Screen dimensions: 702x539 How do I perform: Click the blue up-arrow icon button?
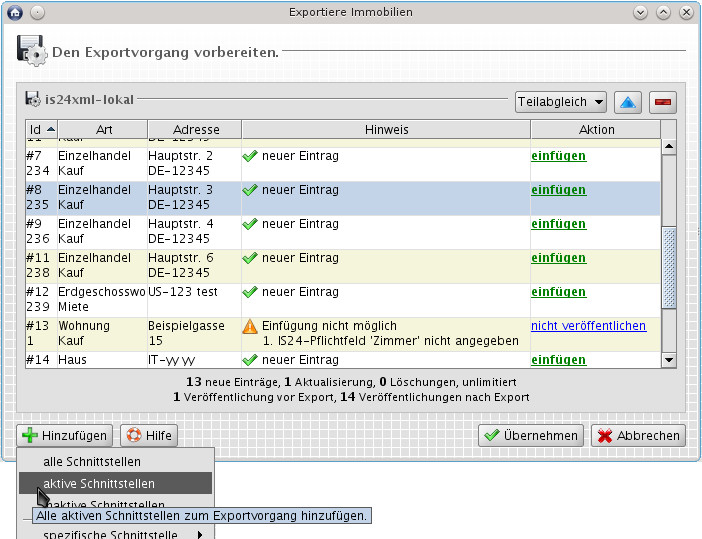click(627, 102)
